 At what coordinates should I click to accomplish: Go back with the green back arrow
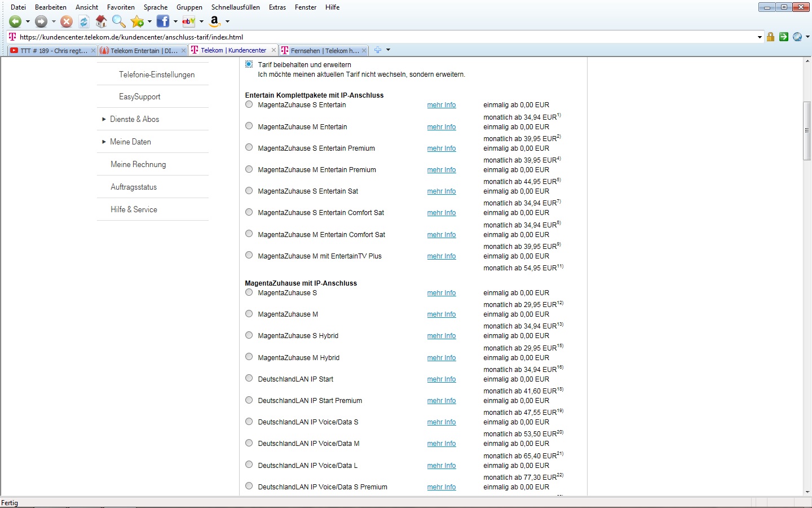click(15, 21)
